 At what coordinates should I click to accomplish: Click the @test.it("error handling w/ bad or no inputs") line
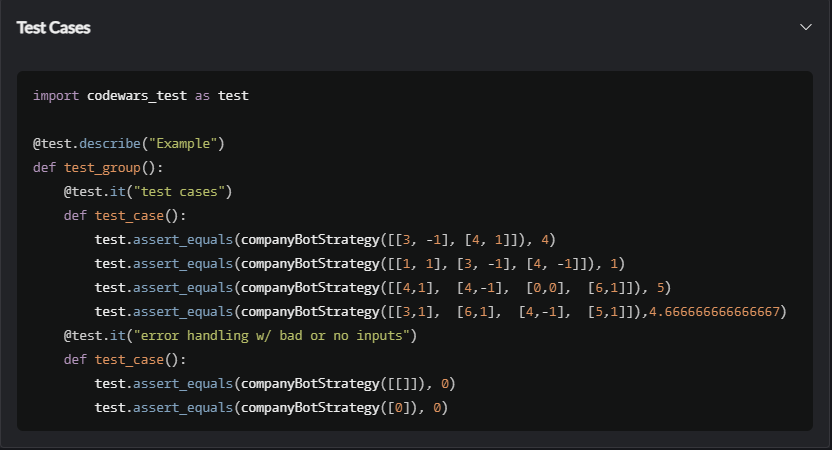point(240,336)
